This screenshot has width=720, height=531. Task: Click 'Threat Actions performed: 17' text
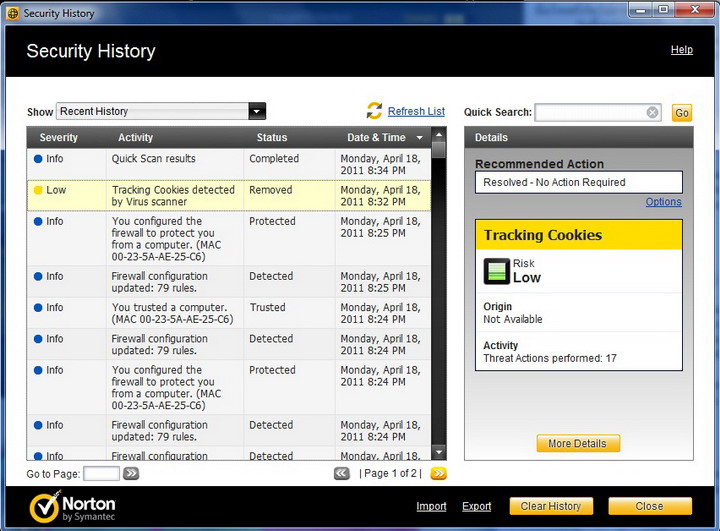pos(550,358)
